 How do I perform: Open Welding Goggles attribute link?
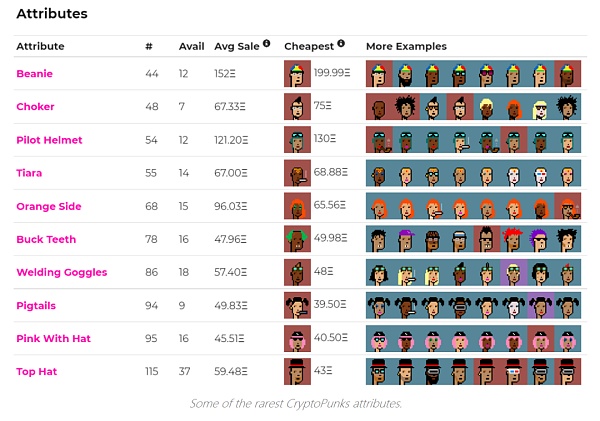62,272
